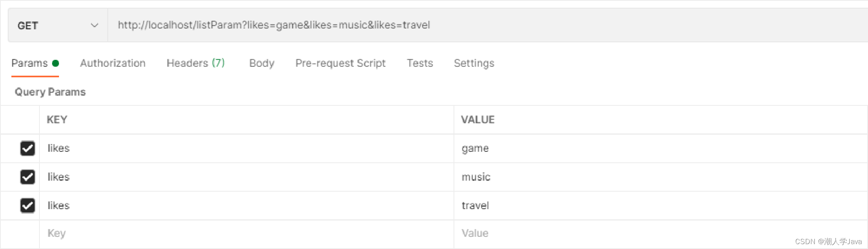Go to the Tests tab
The height and width of the screenshot is (249, 868).
point(420,63)
